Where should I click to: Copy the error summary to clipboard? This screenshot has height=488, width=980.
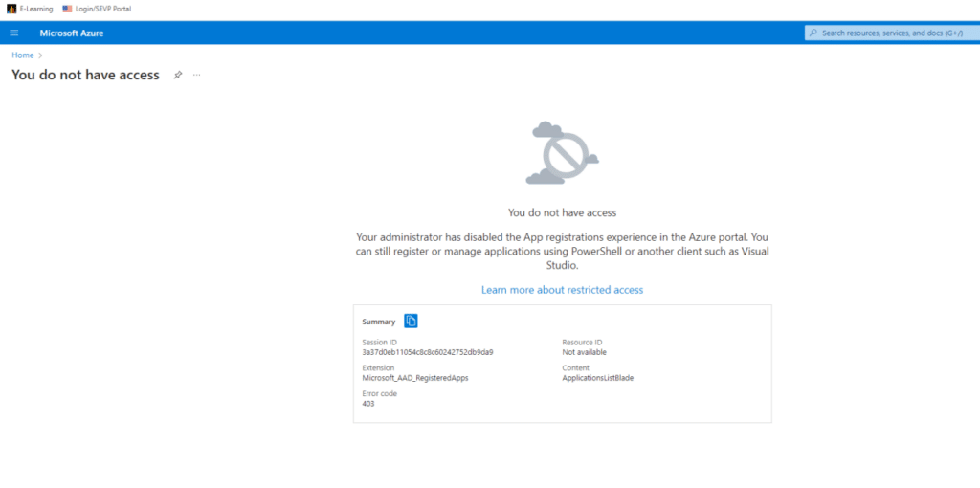pos(411,322)
